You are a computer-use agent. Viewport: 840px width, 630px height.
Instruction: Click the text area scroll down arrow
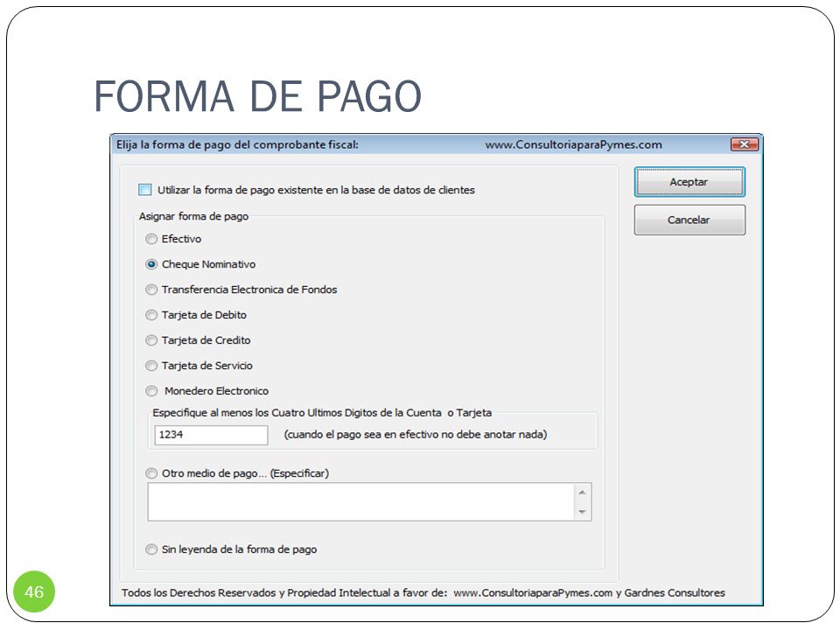pos(583,512)
